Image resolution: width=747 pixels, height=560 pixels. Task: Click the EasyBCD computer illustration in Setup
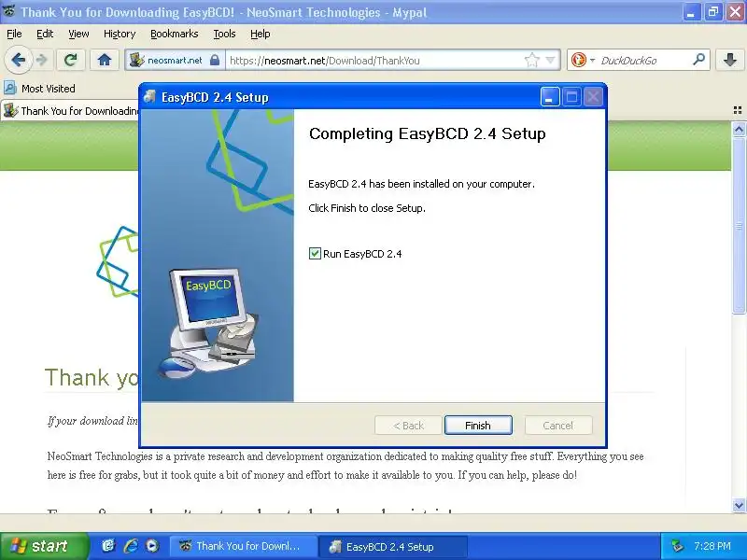click(x=209, y=323)
